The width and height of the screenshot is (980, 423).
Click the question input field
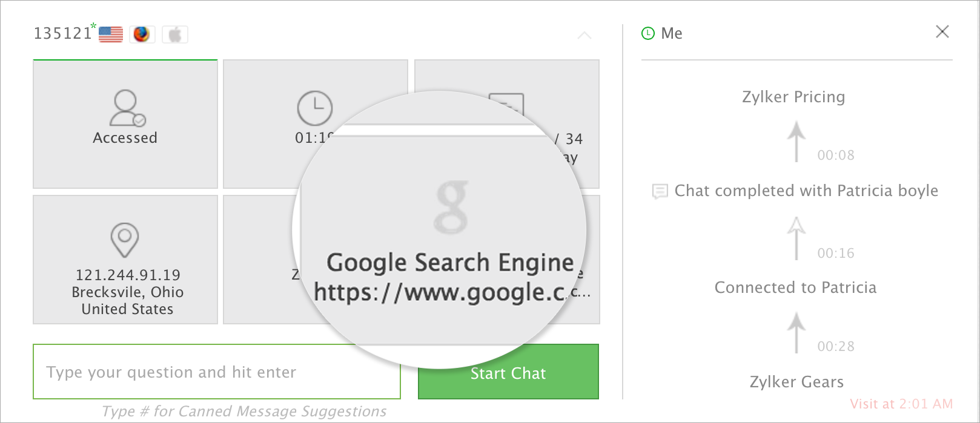(216, 372)
